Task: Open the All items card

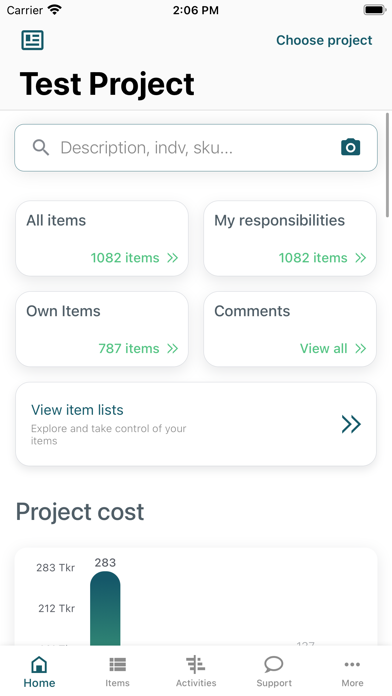Action: 102,238
